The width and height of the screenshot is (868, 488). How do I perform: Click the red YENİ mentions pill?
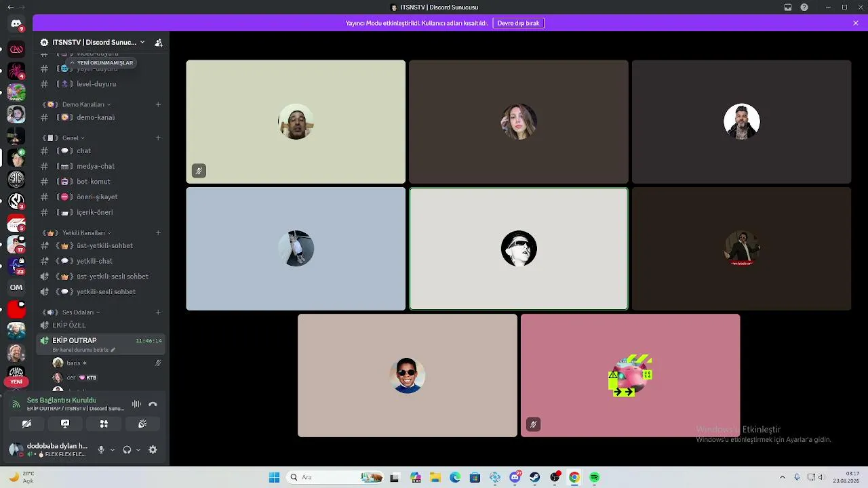point(16,382)
